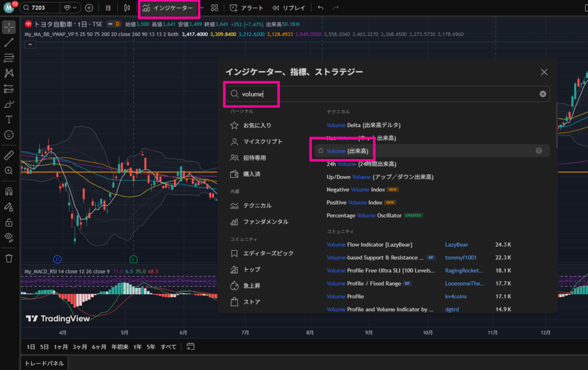Select the Text annotation tool
The width and height of the screenshot is (588, 370).
9,119
